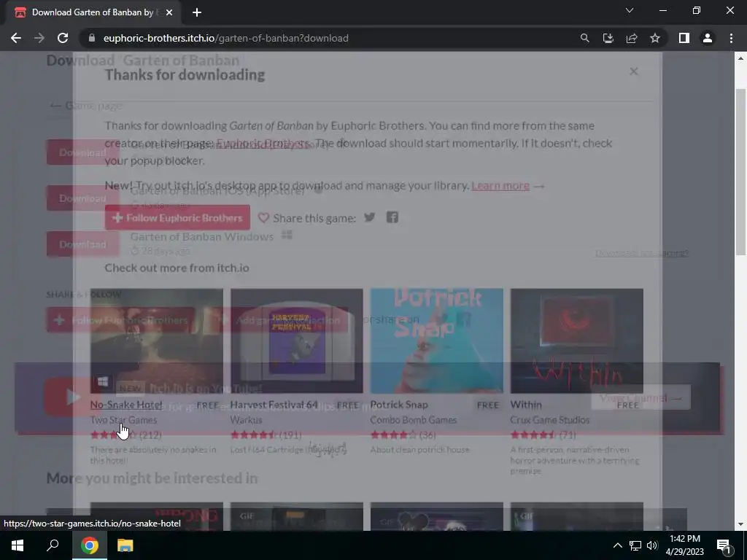Reload the current page
Viewport: 747px width, 560px height.
[63, 38]
